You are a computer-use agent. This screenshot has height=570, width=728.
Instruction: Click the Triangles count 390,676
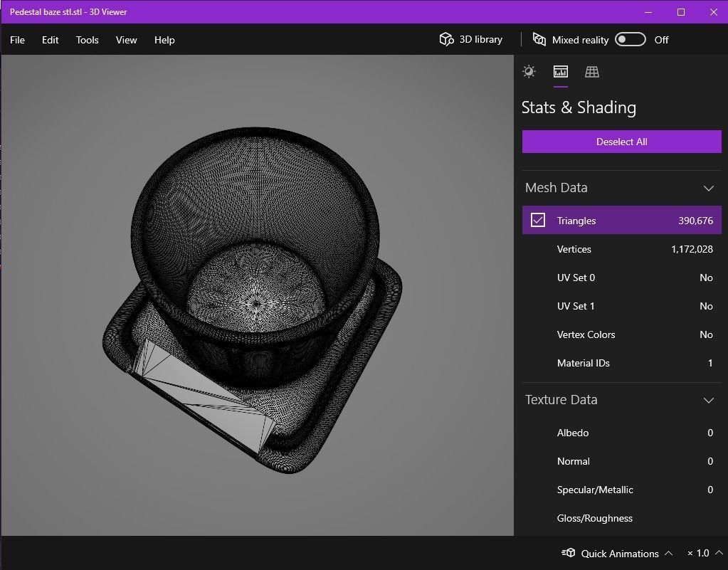695,221
